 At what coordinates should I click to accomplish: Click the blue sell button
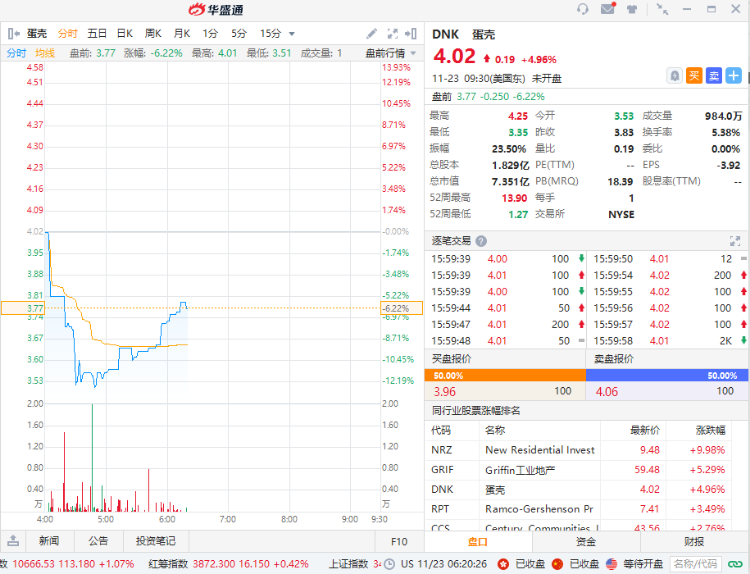click(x=714, y=76)
